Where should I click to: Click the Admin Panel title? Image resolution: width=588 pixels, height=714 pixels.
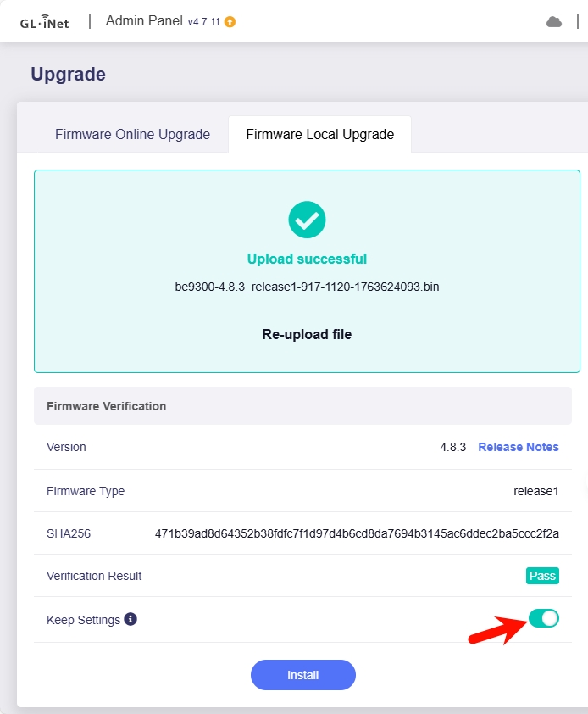144,21
